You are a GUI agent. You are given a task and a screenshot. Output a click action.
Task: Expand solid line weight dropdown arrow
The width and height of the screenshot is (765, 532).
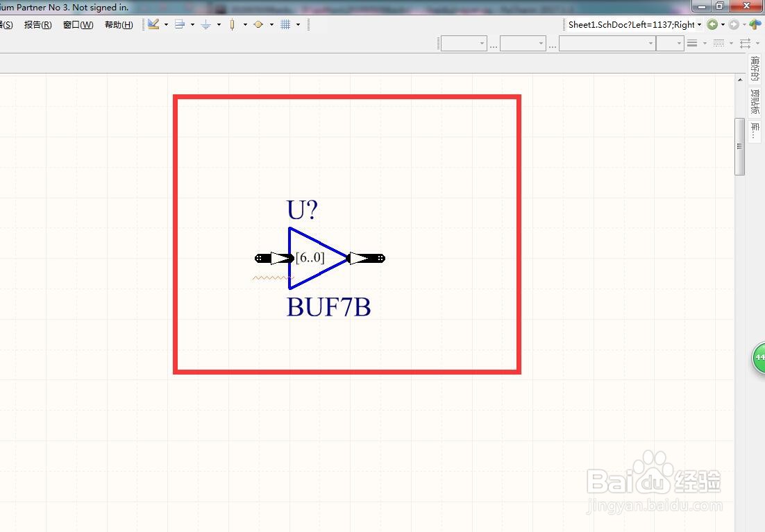[x=705, y=44]
